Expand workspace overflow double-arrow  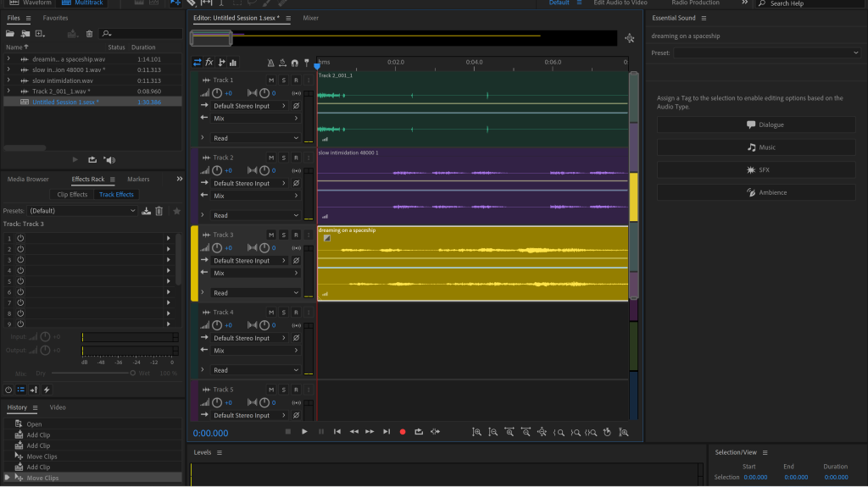(744, 3)
